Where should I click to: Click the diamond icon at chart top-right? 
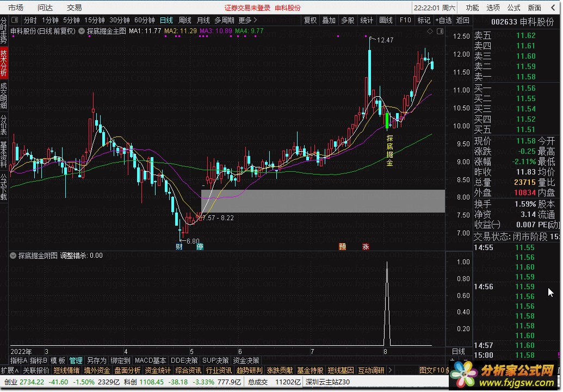pos(430,32)
